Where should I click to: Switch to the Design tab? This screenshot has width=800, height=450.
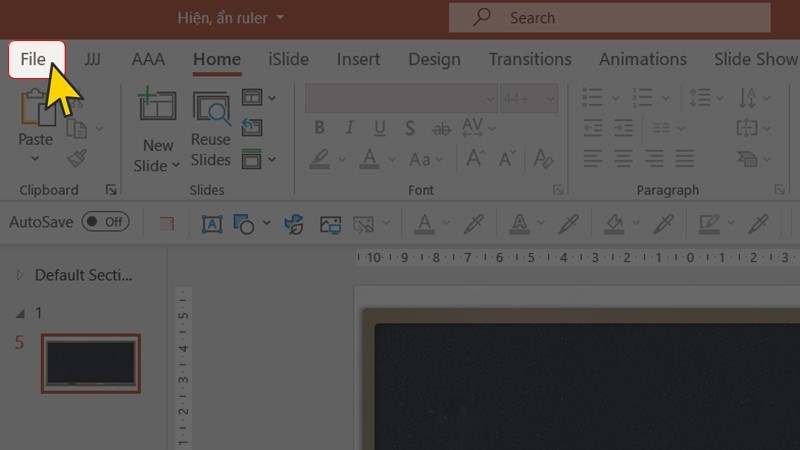click(434, 60)
